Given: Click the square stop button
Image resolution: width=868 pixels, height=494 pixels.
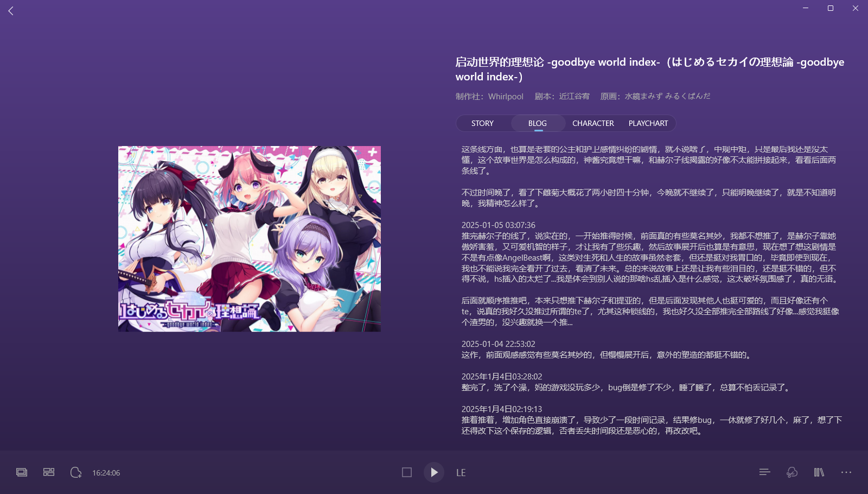Looking at the screenshot, I should [x=407, y=472].
